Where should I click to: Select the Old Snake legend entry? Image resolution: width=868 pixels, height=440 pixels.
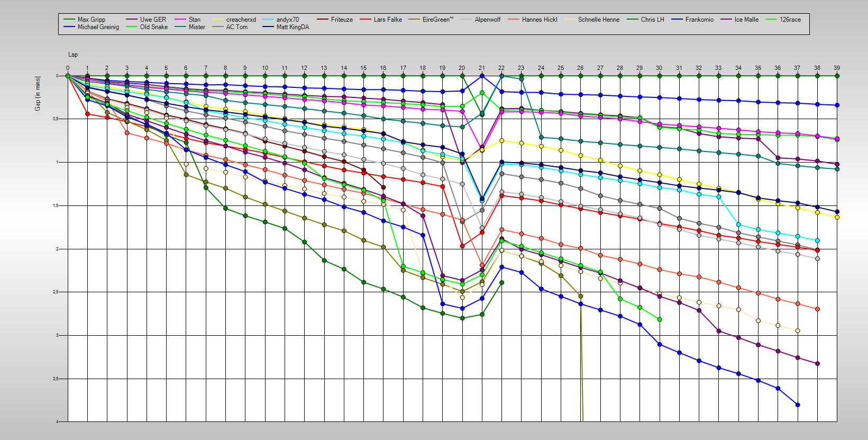[154, 27]
